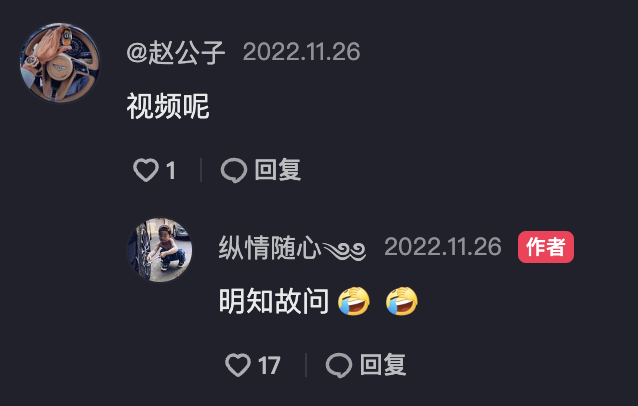Click the like count 1 on first comment
638x406 pixels.
pos(171,170)
